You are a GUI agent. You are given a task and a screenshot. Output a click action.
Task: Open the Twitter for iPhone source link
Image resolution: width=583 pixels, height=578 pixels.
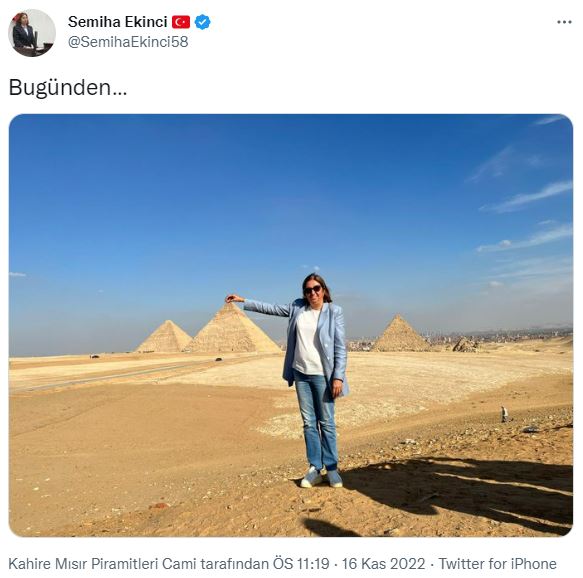(497, 564)
